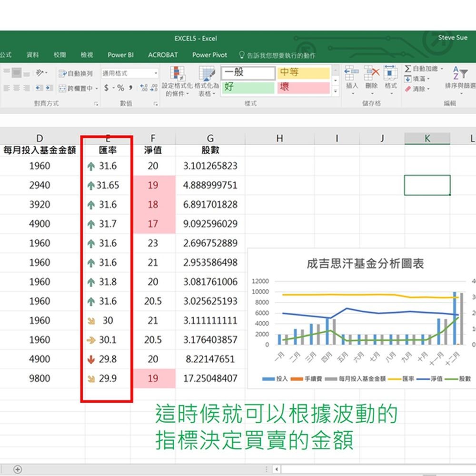Select the 匯率 cell 29.8
The width and height of the screenshot is (476, 476).
pyautogui.click(x=108, y=359)
